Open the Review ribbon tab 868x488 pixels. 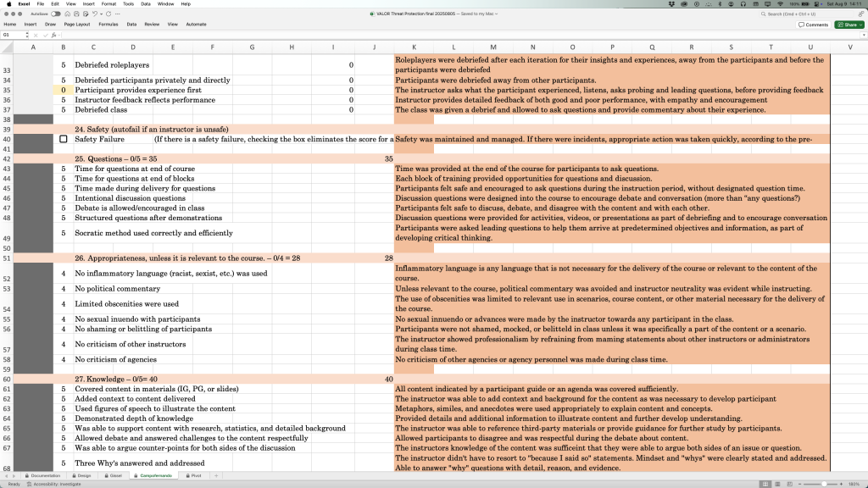152,25
